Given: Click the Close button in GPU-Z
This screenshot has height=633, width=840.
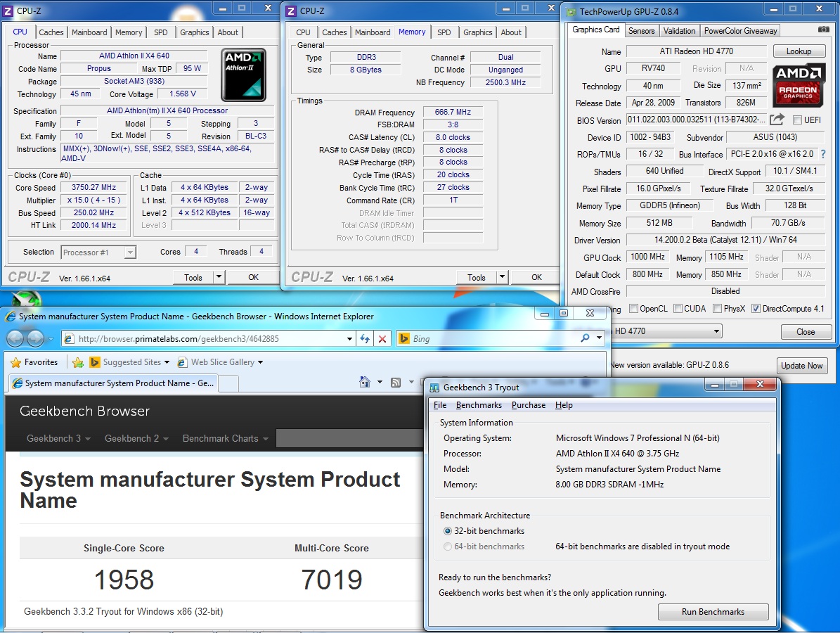Looking at the screenshot, I should tap(805, 332).
